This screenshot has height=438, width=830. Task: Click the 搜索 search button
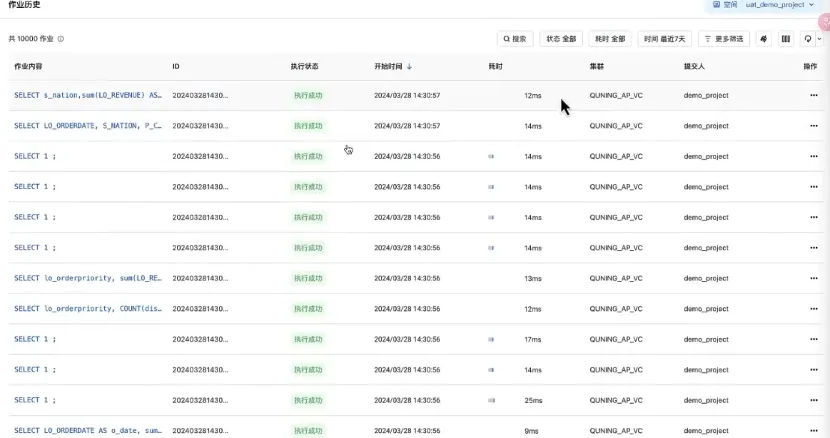tap(515, 39)
